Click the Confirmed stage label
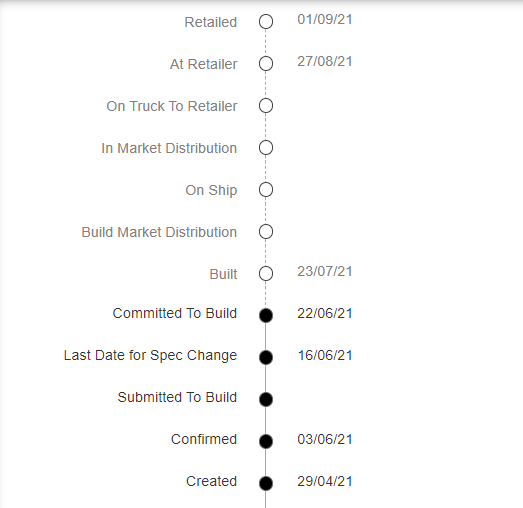The image size is (523, 508). click(204, 439)
